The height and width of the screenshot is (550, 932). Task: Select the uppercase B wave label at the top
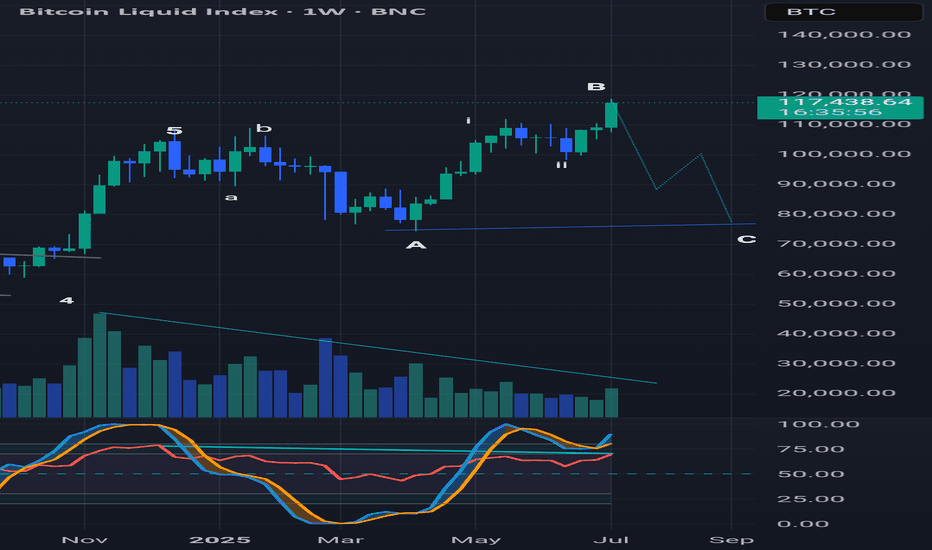[x=596, y=87]
